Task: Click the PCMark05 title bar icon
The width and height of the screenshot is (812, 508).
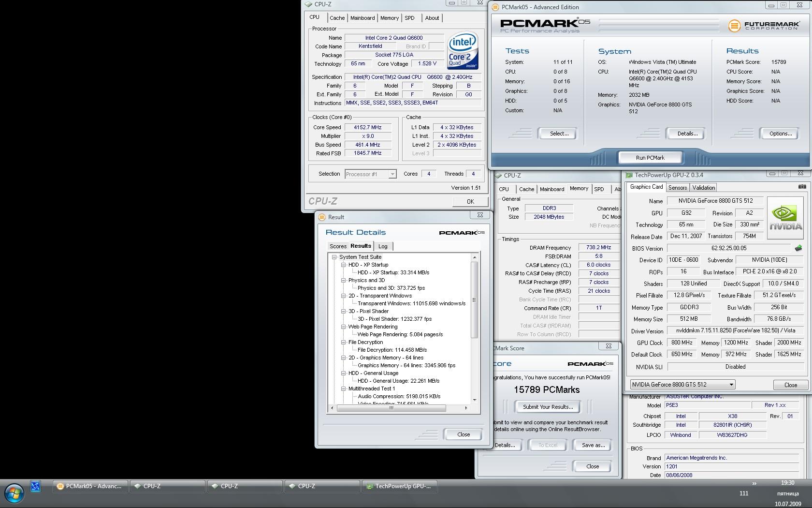Action: 495,7
